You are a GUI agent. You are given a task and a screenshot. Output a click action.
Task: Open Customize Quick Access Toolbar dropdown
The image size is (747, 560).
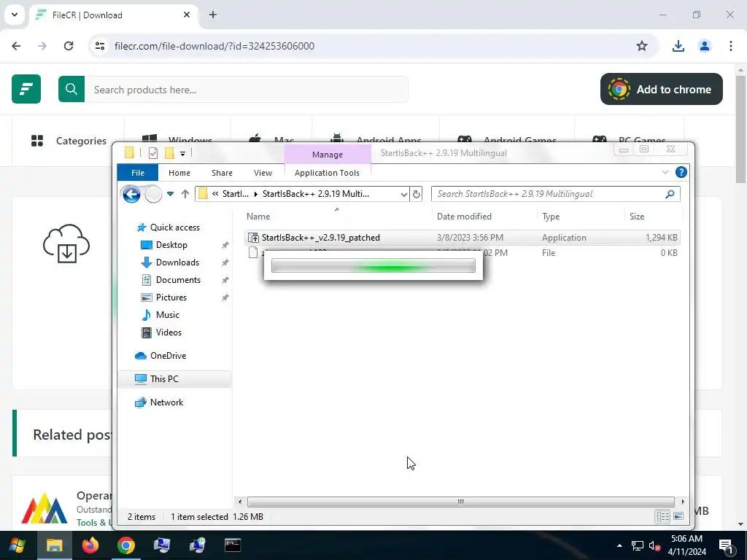tap(182, 153)
